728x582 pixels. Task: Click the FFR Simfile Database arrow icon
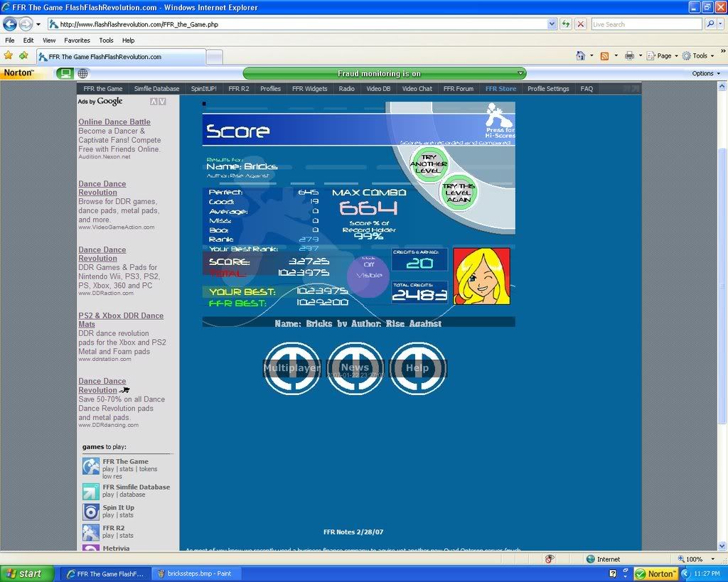91,491
